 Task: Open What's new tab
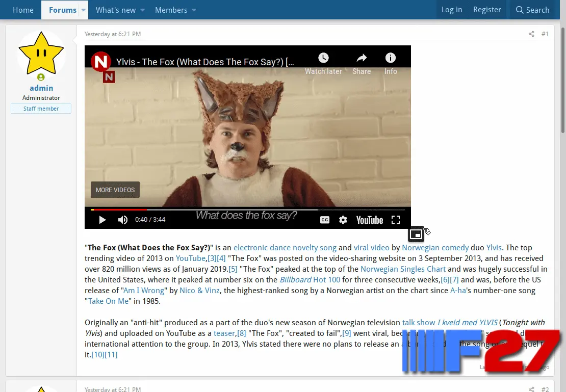pos(116,10)
